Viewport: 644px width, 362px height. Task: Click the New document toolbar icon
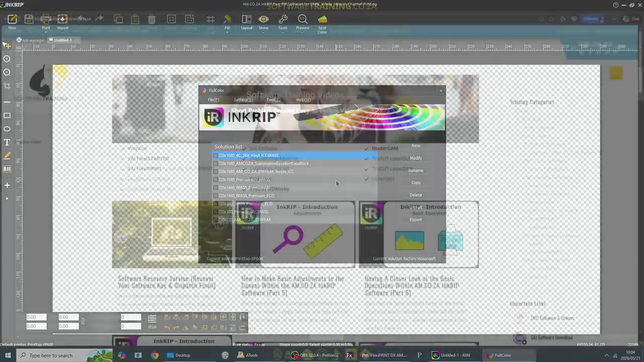pyautogui.click(x=12, y=19)
